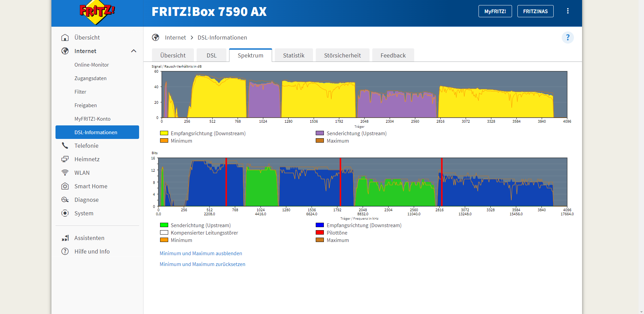Select the Spektrum tab
644x314 pixels.
[250, 55]
